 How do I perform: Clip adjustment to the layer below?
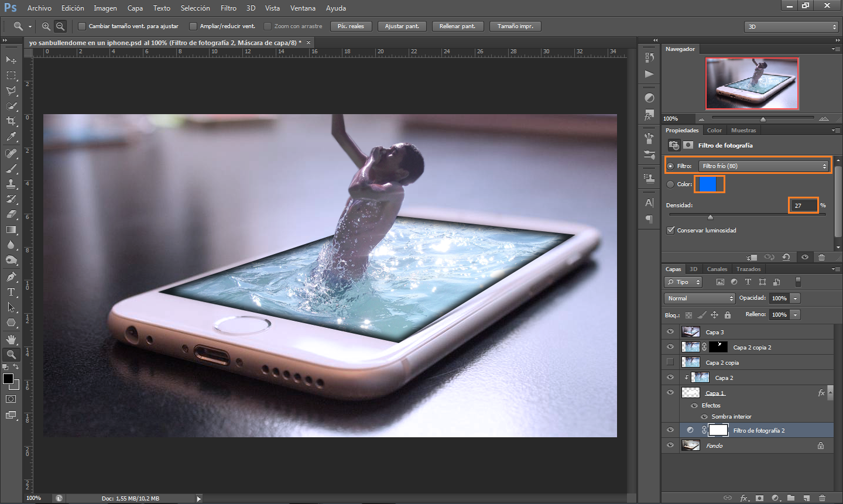[x=752, y=257]
